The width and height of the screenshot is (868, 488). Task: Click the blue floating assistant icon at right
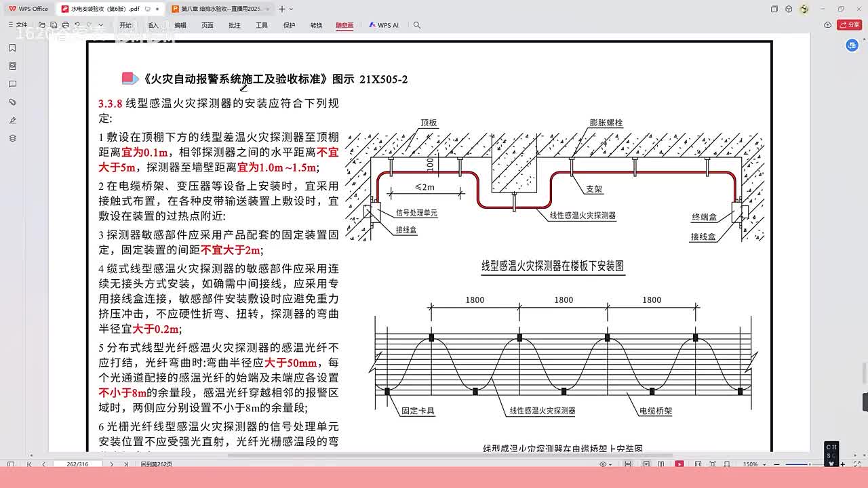click(852, 45)
